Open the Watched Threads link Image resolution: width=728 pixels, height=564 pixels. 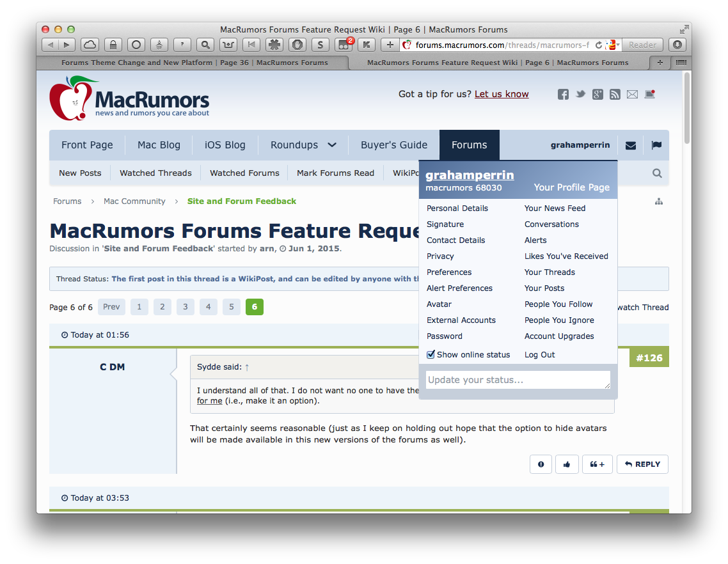click(x=155, y=173)
